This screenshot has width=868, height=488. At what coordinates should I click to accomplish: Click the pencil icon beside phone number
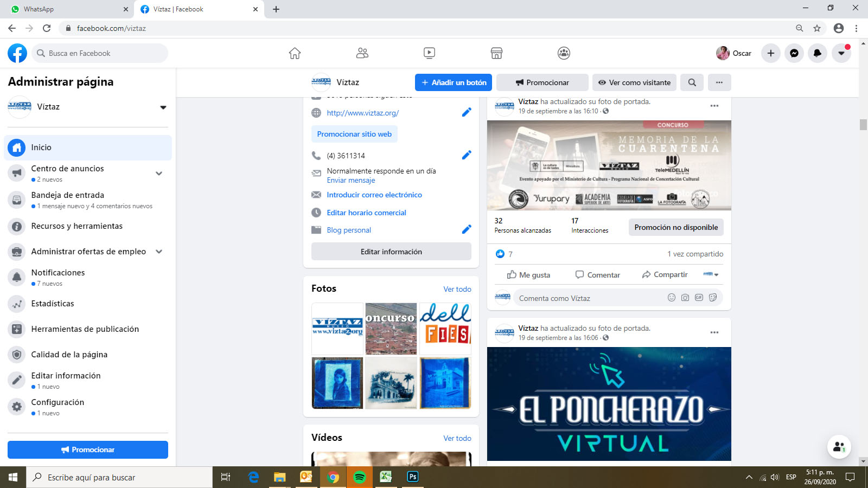[467, 155]
